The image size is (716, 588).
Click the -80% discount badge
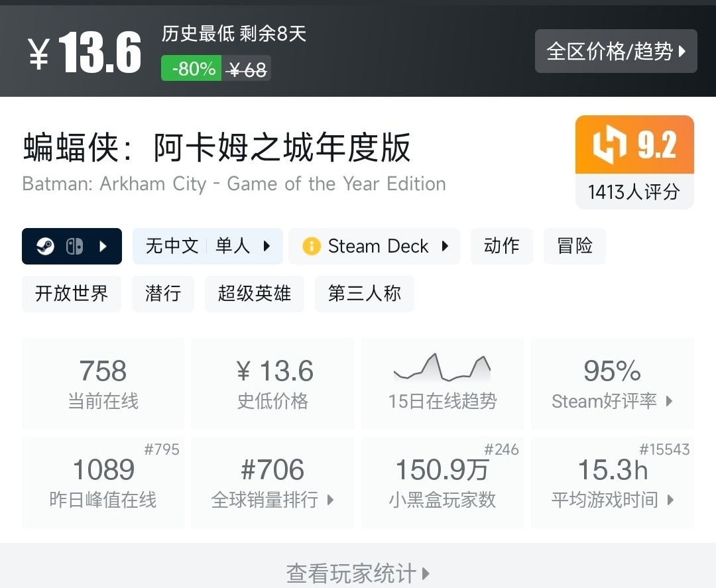tap(192, 68)
